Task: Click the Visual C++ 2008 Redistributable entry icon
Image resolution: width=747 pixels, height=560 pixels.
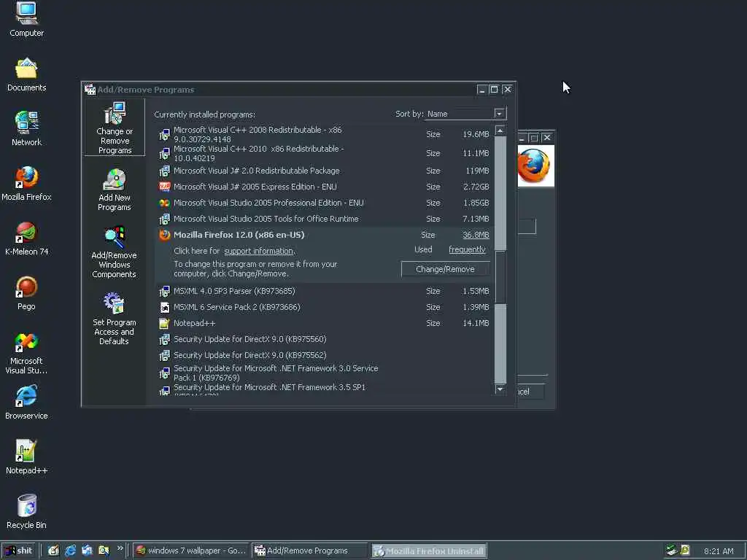Action: tap(164, 135)
